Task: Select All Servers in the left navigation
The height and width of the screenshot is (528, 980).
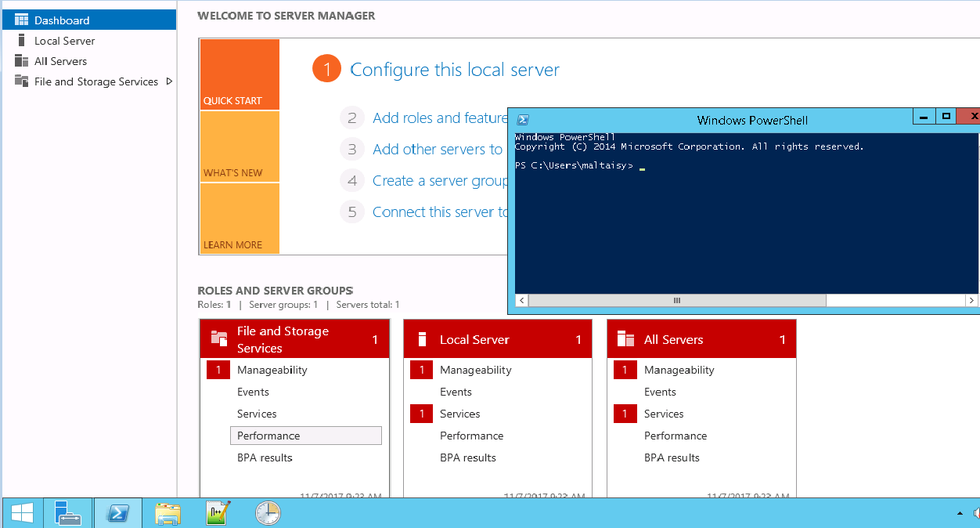Action: (60, 61)
